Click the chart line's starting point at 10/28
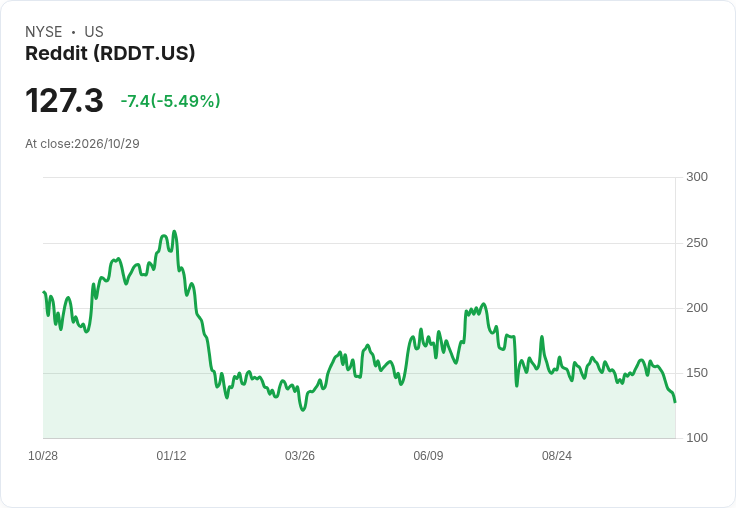The height and width of the screenshot is (508, 736). tap(44, 292)
